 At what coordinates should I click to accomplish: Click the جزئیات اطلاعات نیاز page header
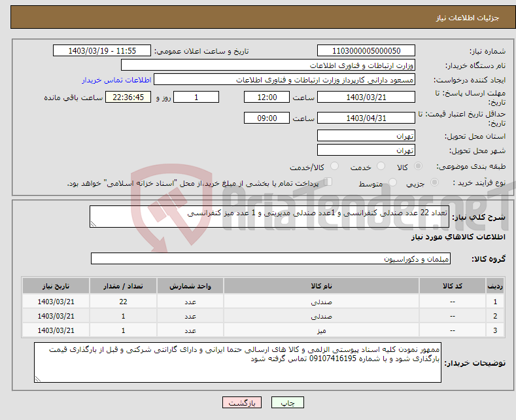click(x=468, y=18)
